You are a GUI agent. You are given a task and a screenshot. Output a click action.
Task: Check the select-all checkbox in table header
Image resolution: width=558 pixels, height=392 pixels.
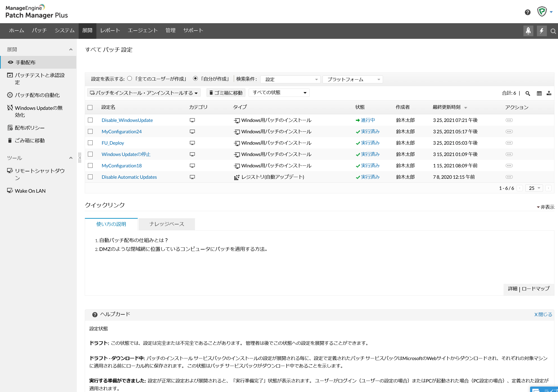pos(90,107)
